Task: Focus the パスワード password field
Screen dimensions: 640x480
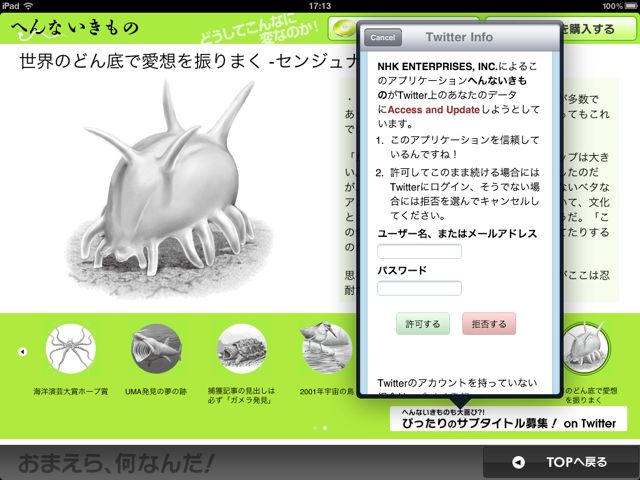Action: (x=420, y=288)
